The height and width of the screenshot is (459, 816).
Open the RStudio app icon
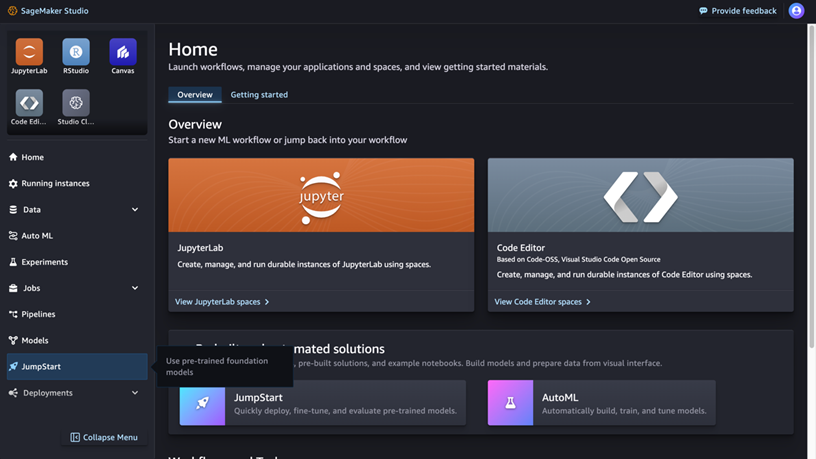click(x=76, y=52)
